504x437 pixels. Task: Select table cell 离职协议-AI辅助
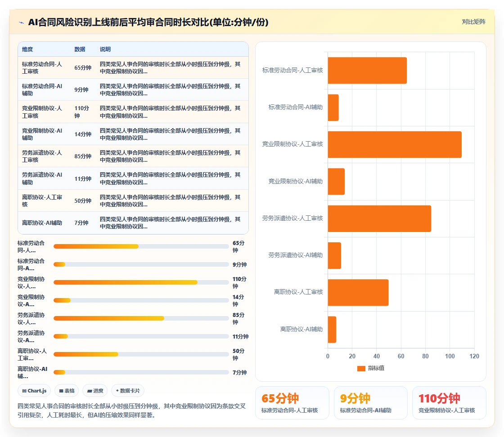(x=42, y=223)
